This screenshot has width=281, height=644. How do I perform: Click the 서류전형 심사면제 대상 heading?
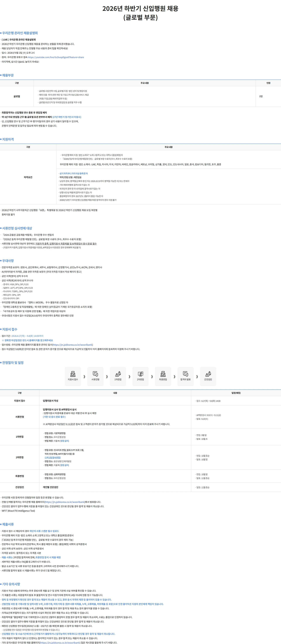click(17, 228)
